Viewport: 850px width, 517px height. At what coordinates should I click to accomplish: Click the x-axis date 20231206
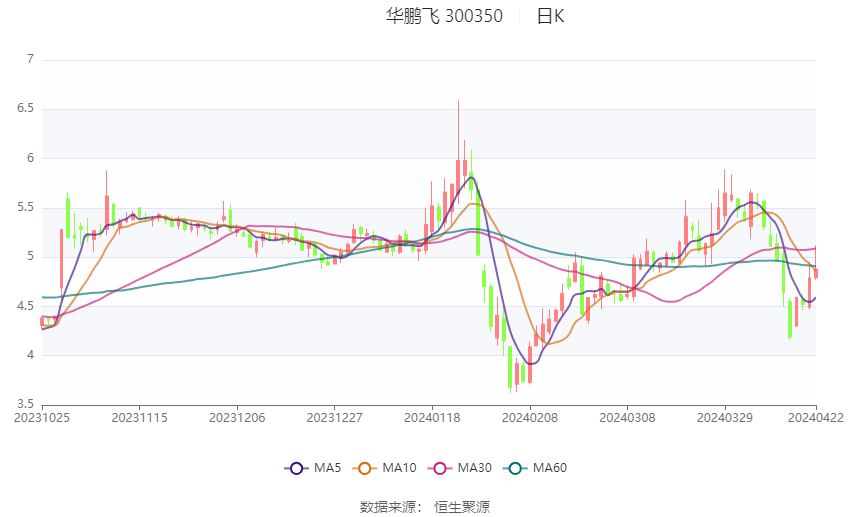pyautogui.click(x=237, y=418)
